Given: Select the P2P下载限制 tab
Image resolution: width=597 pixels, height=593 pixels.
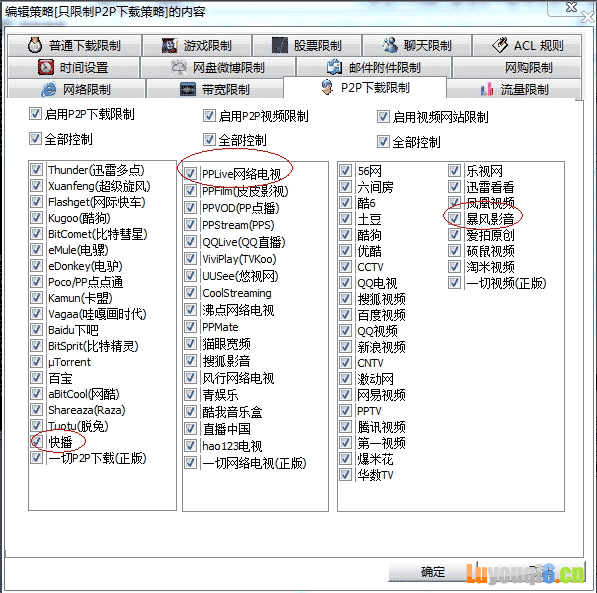Looking at the screenshot, I should click(365, 88).
